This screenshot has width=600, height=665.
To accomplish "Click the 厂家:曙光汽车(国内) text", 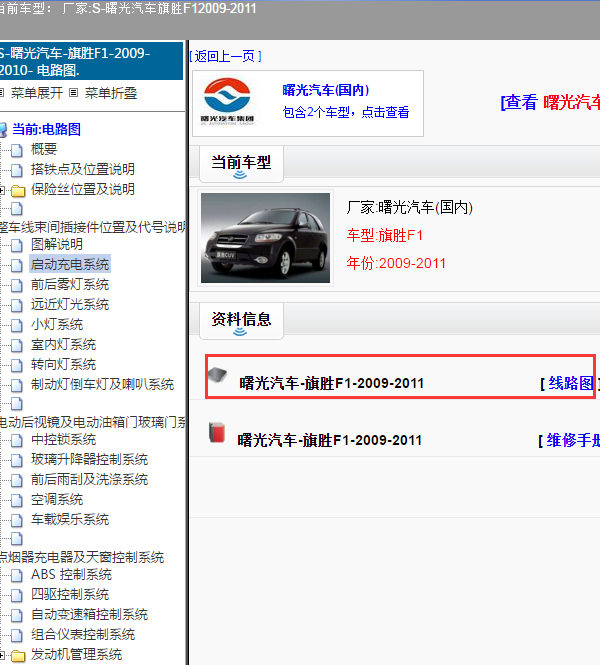I will (x=410, y=207).
